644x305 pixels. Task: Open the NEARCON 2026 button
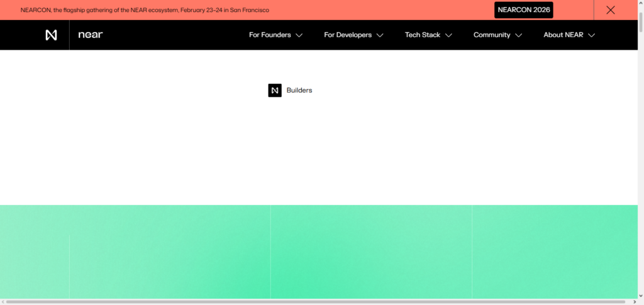click(x=523, y=10)
